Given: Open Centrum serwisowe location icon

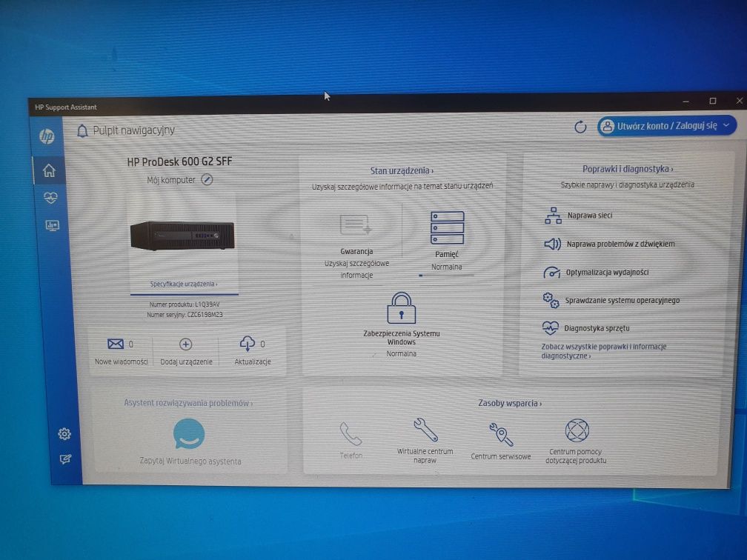Looking at the screenshot, I should [x=501, y=434].
